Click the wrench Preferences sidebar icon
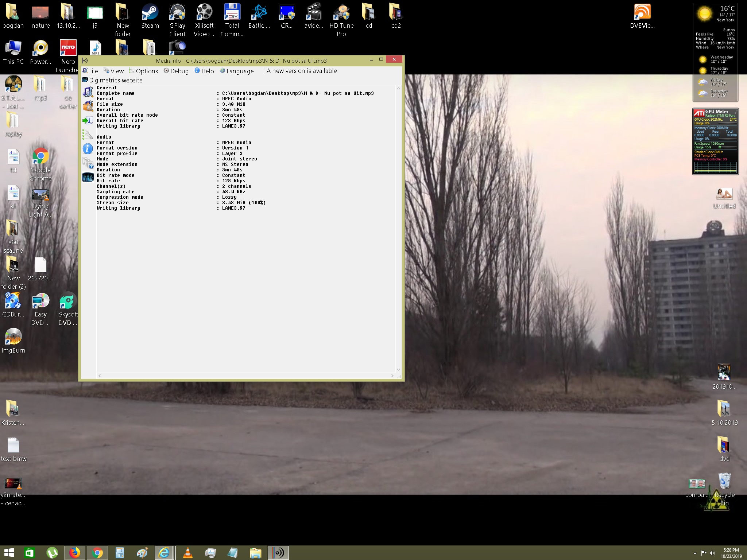 tap(88, 135)
